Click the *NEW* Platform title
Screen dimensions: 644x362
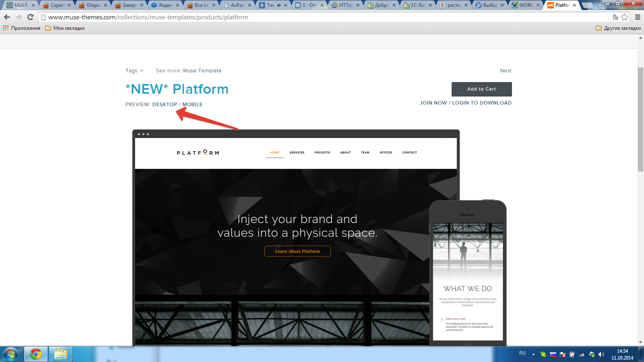tap(177, 89)
